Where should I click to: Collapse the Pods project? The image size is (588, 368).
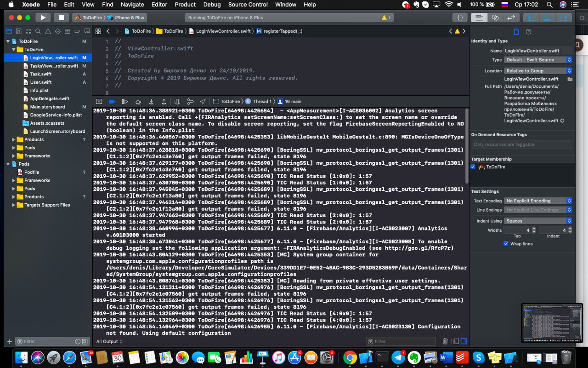(8, 164)
